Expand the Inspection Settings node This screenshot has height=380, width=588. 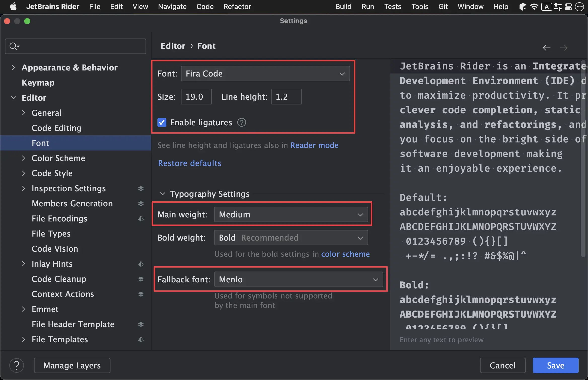pyautogui.click(x=24, y=188)
